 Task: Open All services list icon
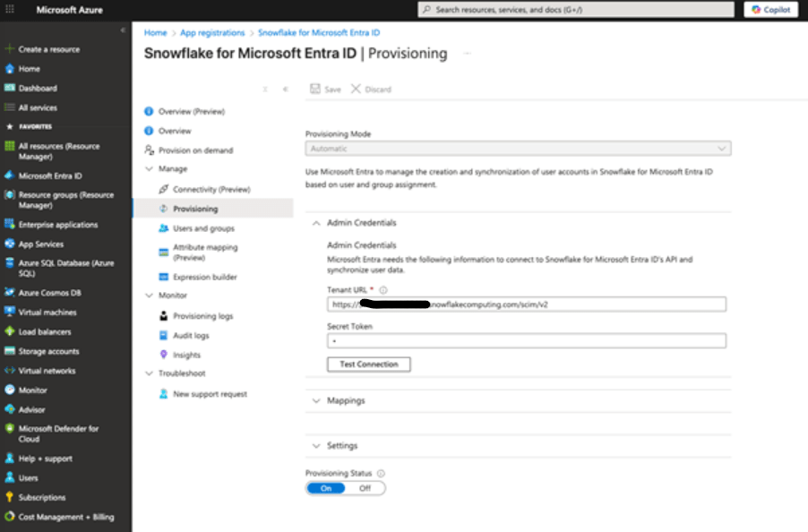point(9,107)
